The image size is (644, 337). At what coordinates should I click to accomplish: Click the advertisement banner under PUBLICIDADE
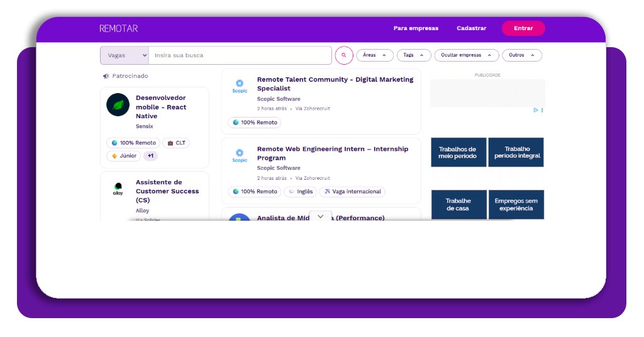click(x=487, y=94)
